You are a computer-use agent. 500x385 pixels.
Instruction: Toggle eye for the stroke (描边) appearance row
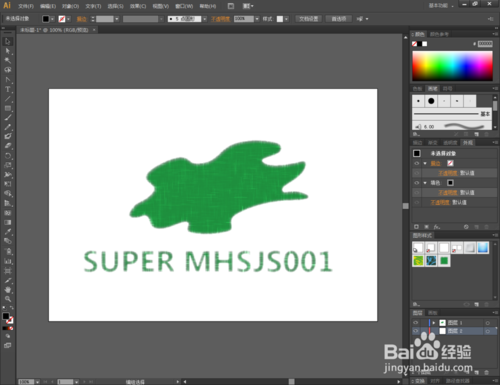pyautogui.click(x=417, y=163)
